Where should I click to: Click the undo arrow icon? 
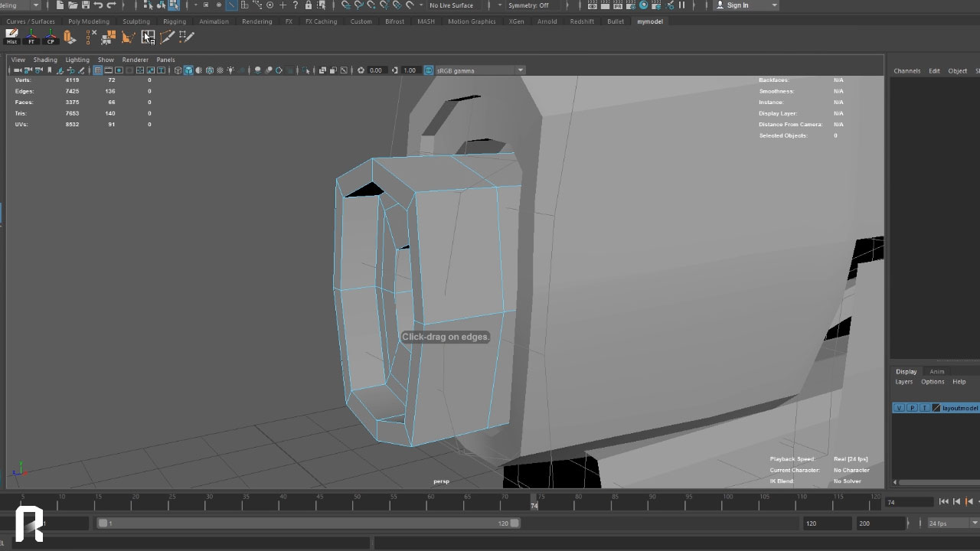point(98,5)
